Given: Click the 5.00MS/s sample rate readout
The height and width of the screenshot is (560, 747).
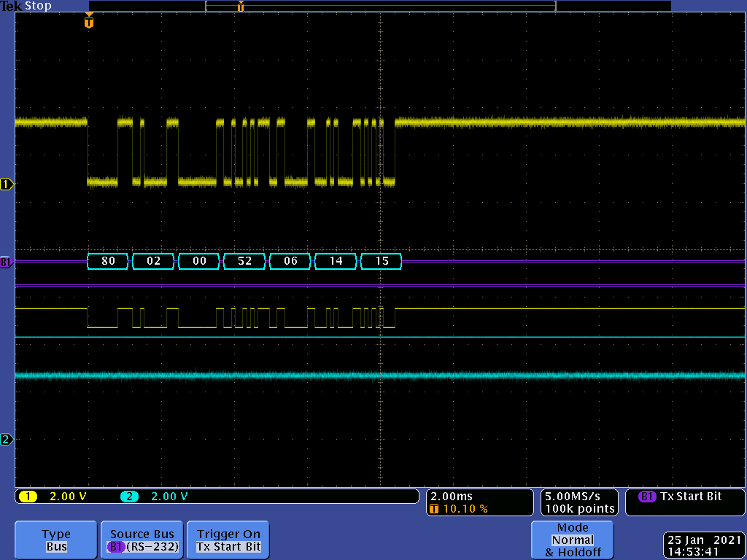Looking at the screenshot, I should pos(573,497).
